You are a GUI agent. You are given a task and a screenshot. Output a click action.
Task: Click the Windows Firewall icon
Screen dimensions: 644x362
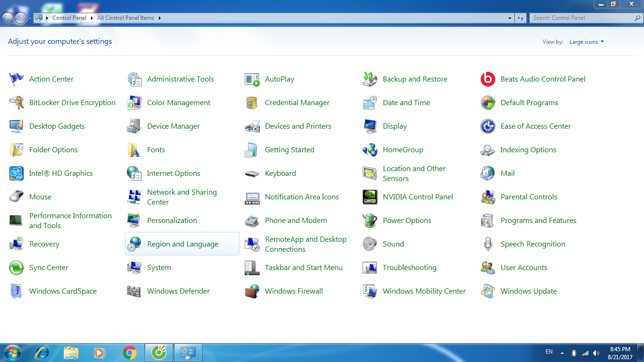point(252,291)
